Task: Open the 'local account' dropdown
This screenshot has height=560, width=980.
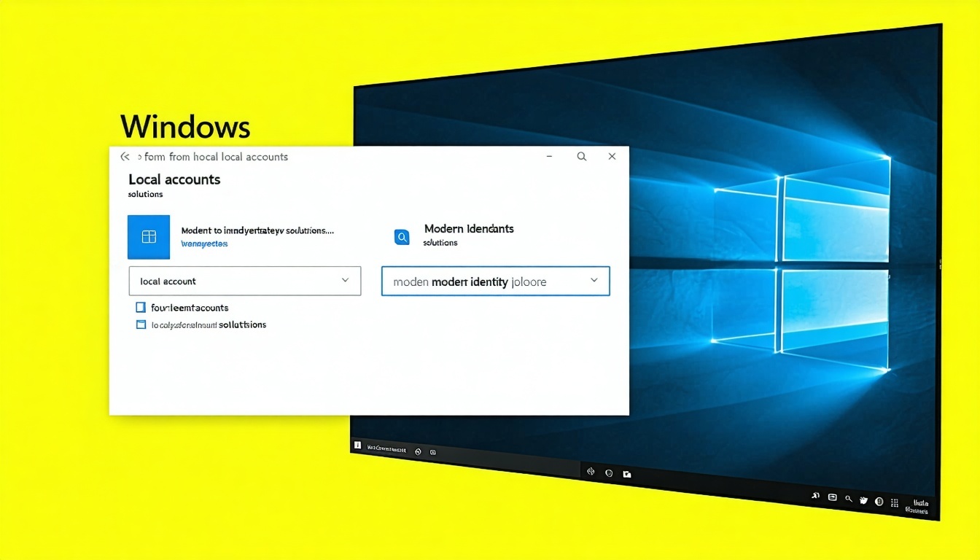Action: pos(245,281)
